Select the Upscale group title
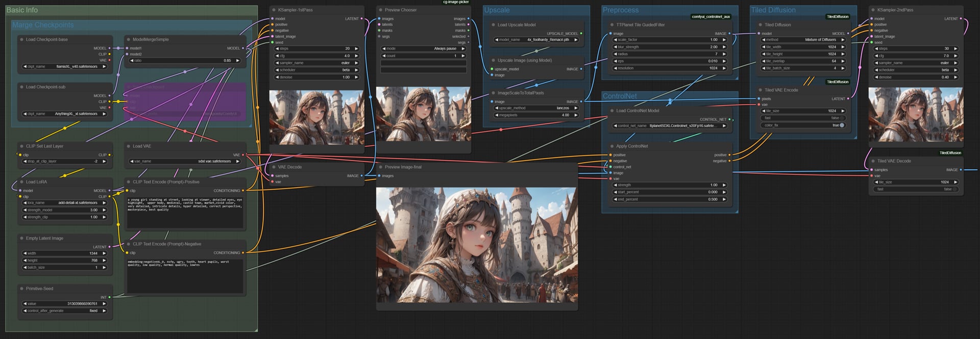 [x=497, y=10]
